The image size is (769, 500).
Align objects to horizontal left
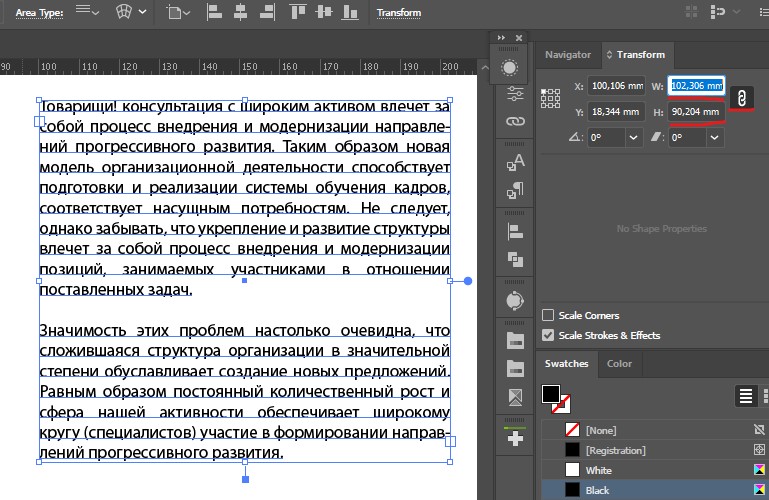pos(214,12)
